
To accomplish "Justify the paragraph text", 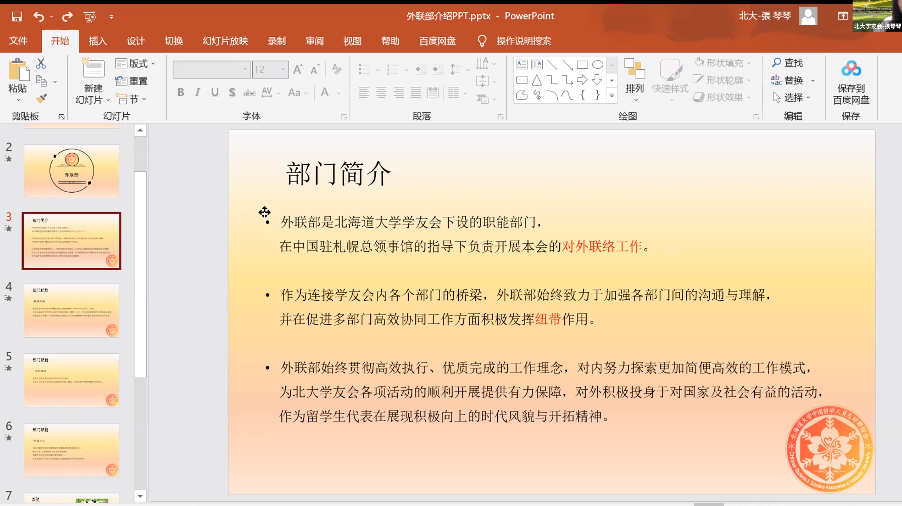I will 415,92.
